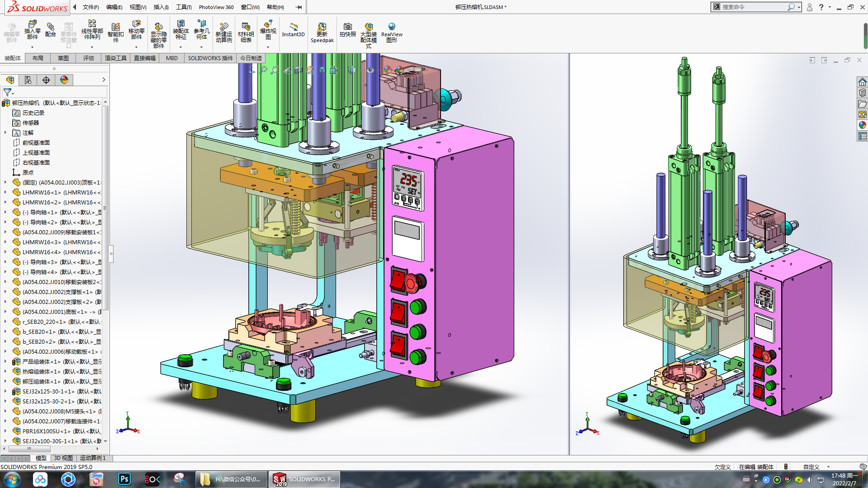Open the Insert Components (插入零部件) dropdown arrow
868x488 pixels.
[32, 47]
